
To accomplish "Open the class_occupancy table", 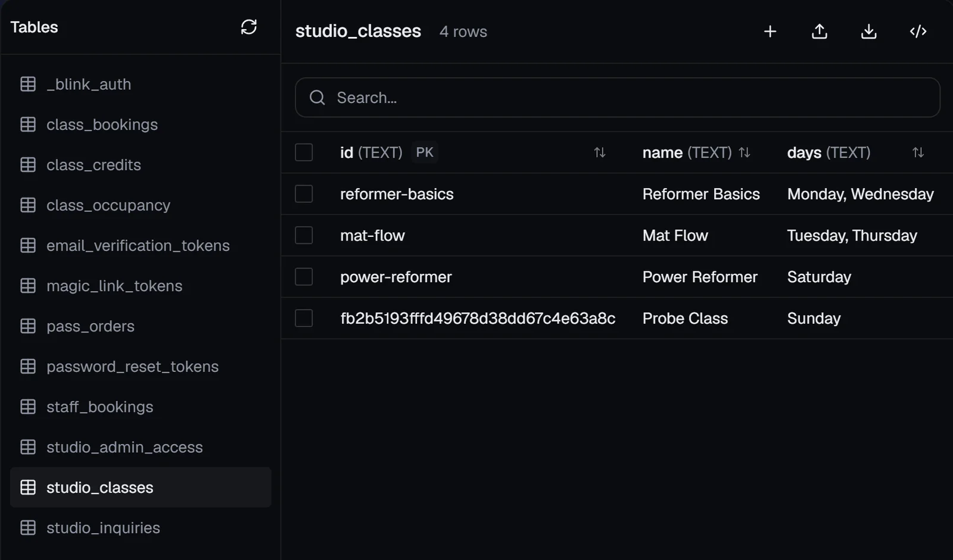I will pos(141,205).
